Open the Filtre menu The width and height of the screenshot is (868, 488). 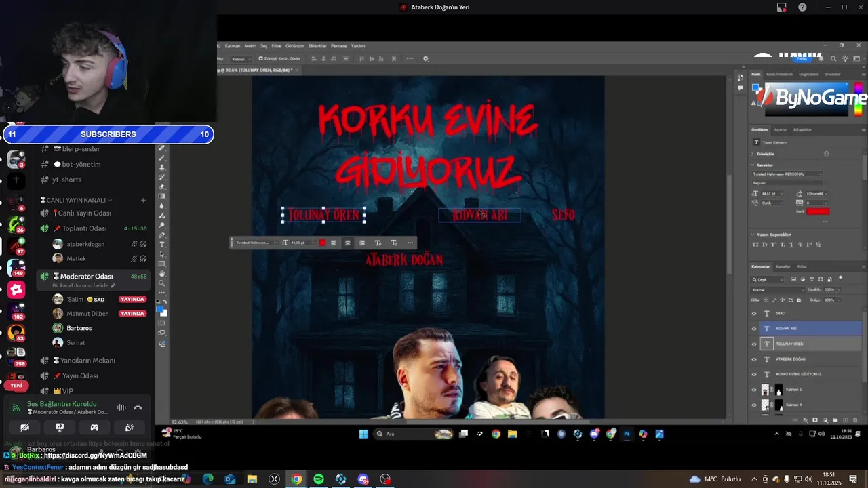tap(276, 46)
